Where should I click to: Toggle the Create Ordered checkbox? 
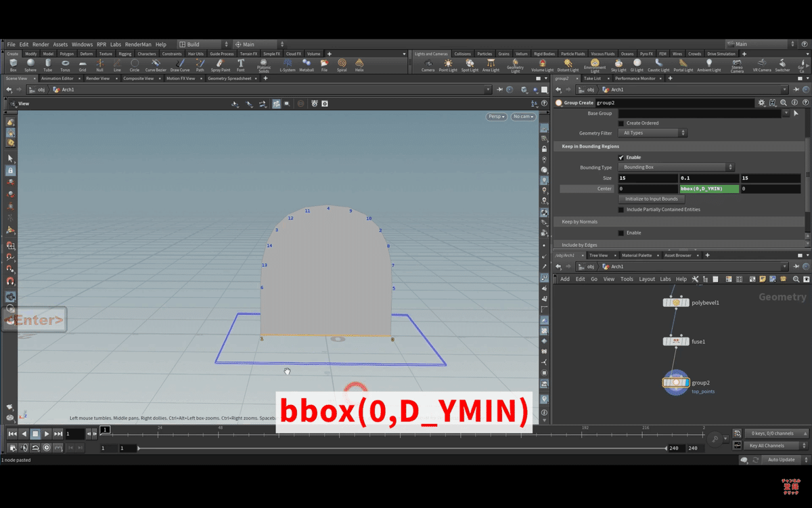coord(621,123)
